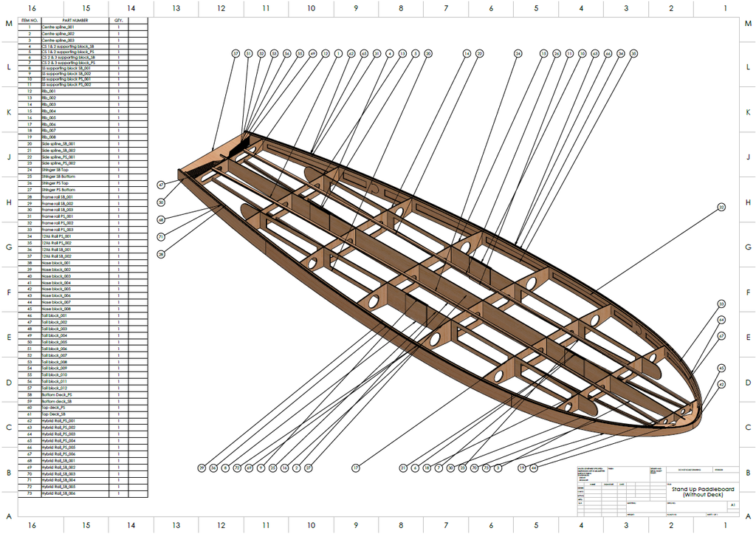Select balloon 47 beside the tail end
Viewport: 756px width, 534px height.
[161, 185]
